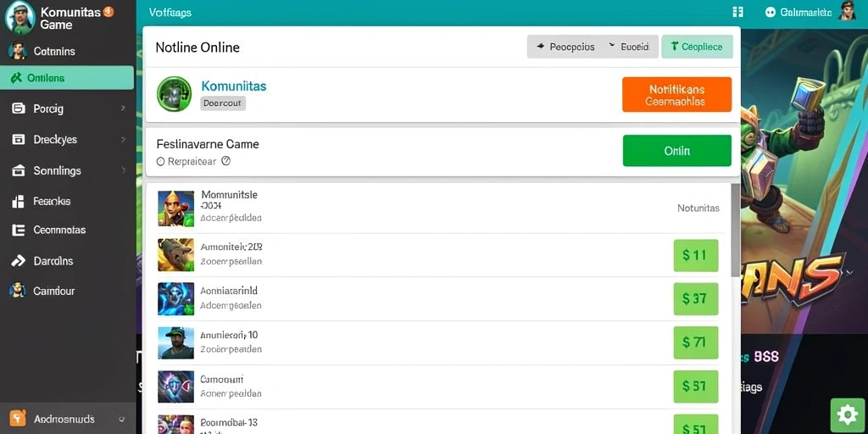Open the grid icon in top bar

tap(737, 12)
